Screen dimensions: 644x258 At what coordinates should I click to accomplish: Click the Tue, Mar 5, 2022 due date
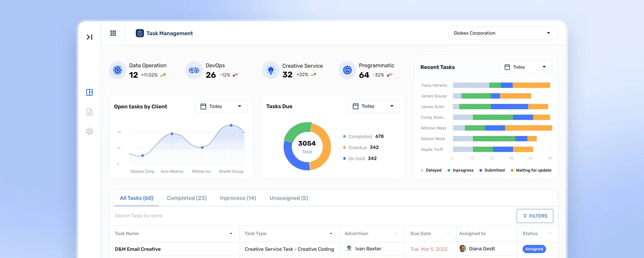(429, 249)
